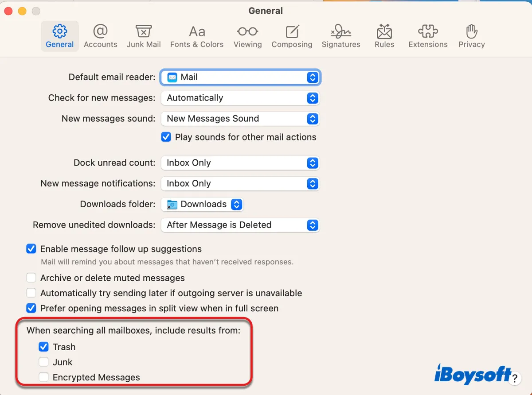The image size is (532, 395).
Task: Disable Enable message follow up suggestions
Action: point(31,249)
